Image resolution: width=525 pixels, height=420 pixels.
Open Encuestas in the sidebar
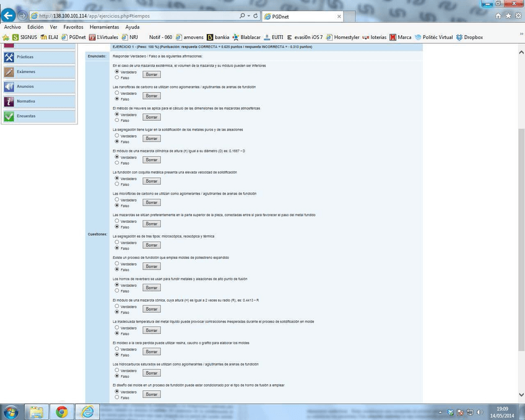tap(40, 116)
